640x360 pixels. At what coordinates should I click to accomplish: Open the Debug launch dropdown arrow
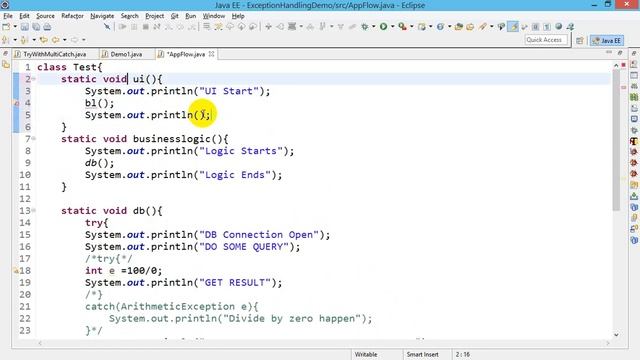pos(373,27)
